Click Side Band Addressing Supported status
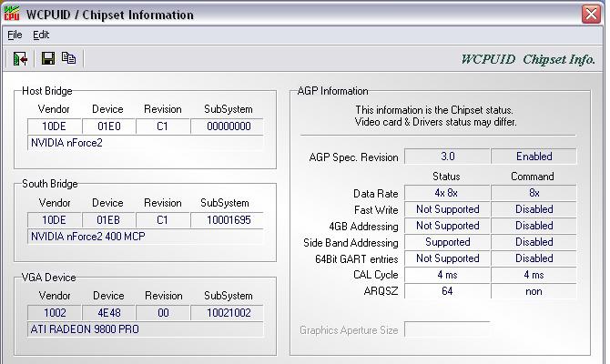The image size is (610, 364). 447,242
